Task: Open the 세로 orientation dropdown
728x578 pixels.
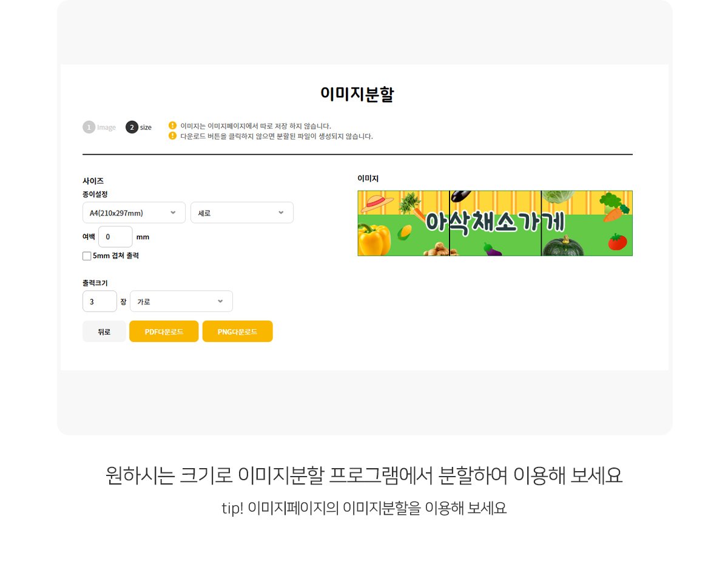Action: (x=242, y=212)
